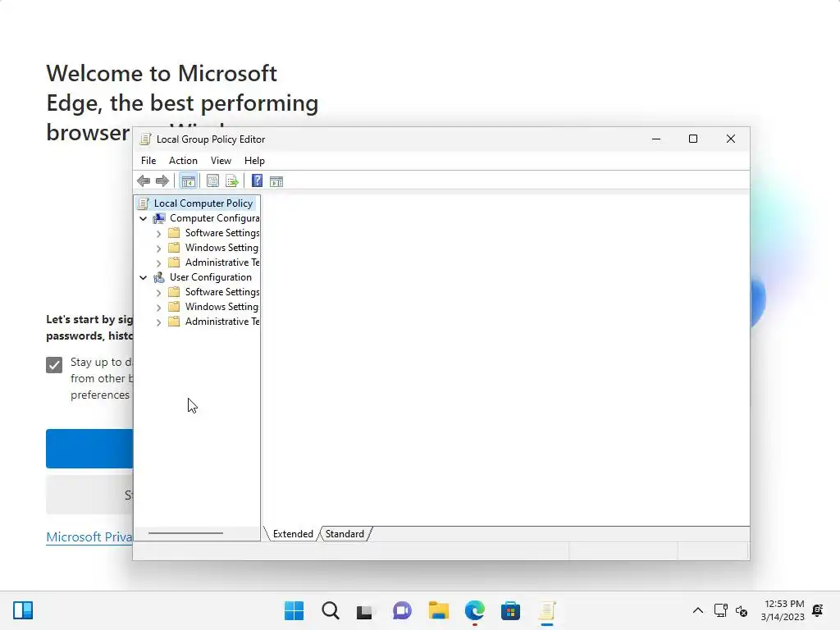The width and height of the screenshot is (840, 630).
Task: Click the network icon in system tray
Action: point(720,610)
